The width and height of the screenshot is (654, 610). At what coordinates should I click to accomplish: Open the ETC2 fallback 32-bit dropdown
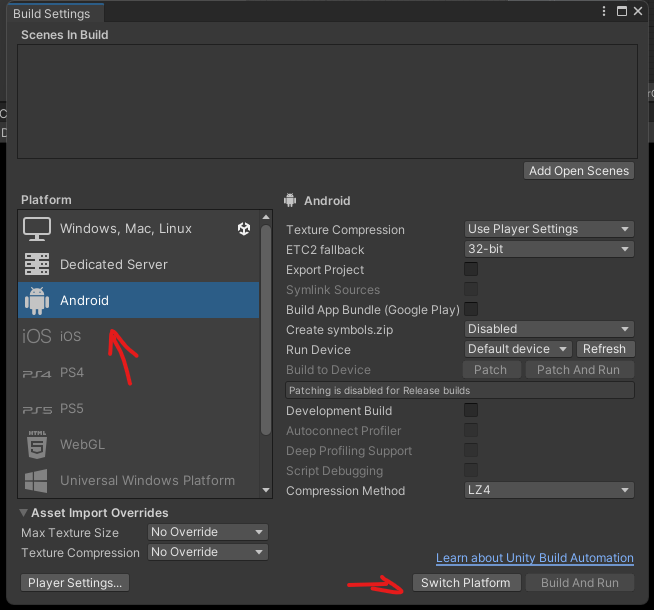tap(549, 249)
